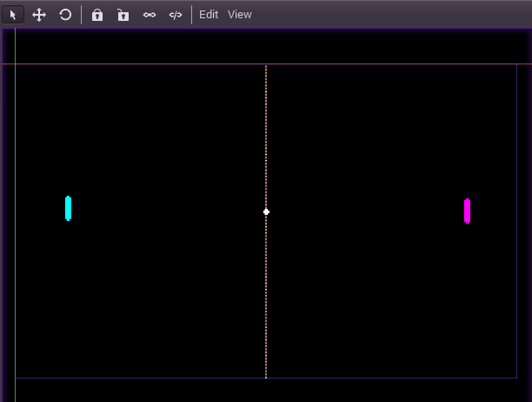The width and height of the screenshot is (532, 402).
Task: Select the arrow Select tool
Action: (x=13, y=15)
